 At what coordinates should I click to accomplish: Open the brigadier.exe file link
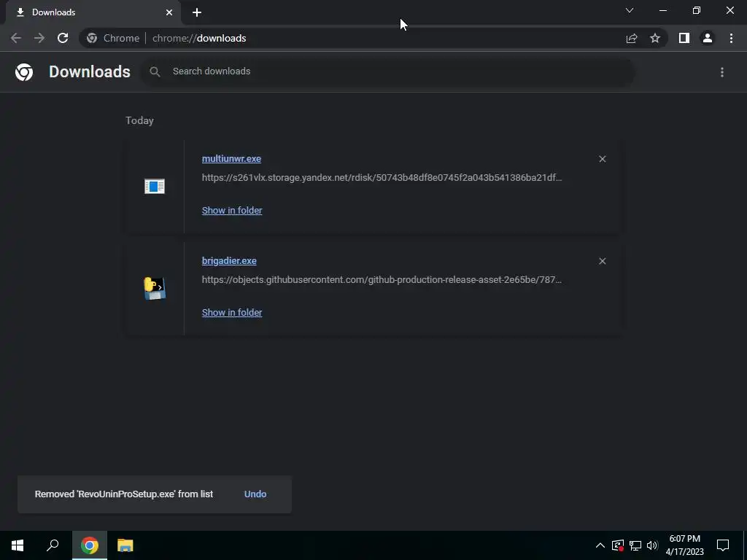(x=229, y=260)
